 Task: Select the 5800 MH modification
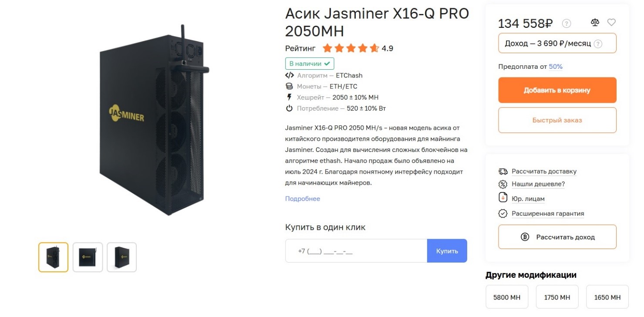coord(507,297)
